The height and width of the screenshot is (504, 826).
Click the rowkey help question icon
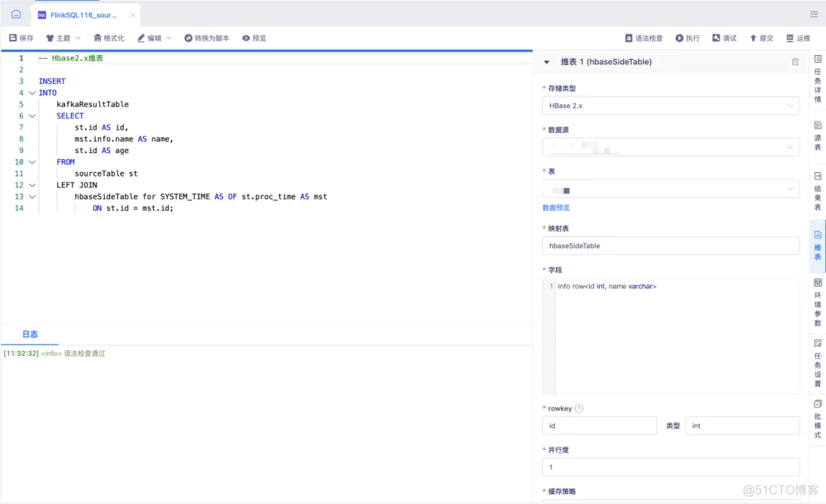pyautogui.click(x=579, y=408)
